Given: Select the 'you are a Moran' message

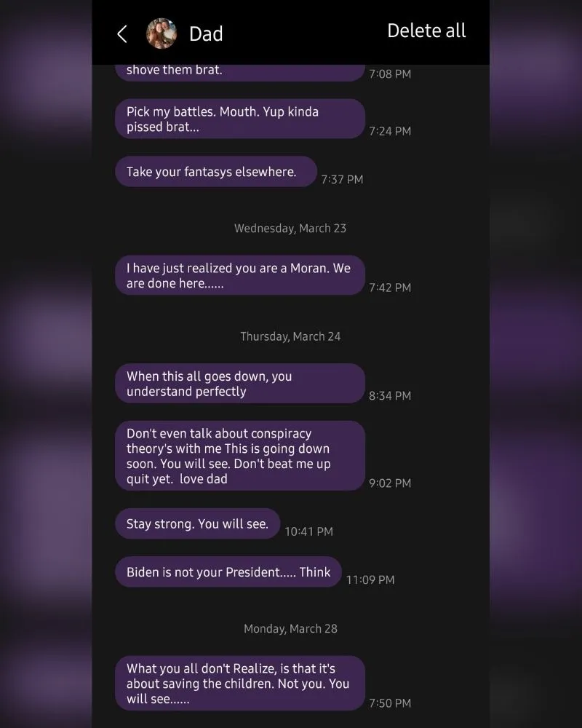Looking at the screenshot, I should (240, 275).
